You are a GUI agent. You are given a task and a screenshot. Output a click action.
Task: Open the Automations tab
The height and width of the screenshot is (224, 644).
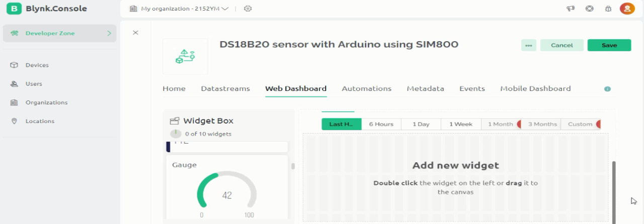click(x=367, y=88)
